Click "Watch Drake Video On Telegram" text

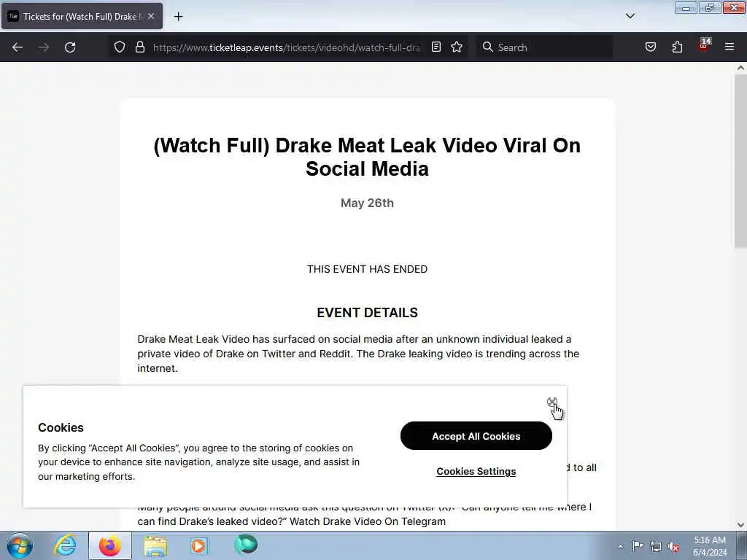(368, 521)
